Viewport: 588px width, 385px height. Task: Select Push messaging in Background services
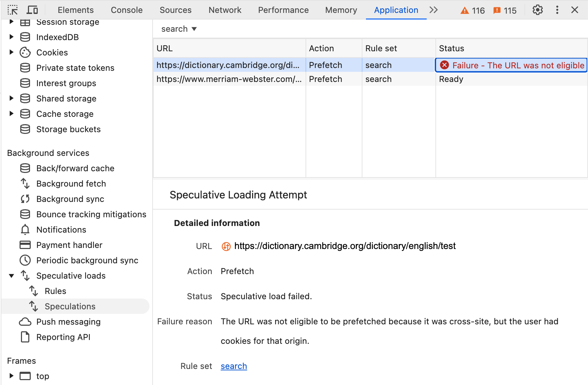[x=68, y=322]
